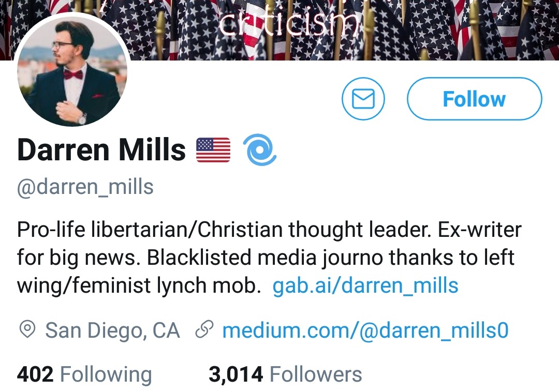
Task: Visit the medium.com/@darren_mills0 link
Action: pos(365,330)
